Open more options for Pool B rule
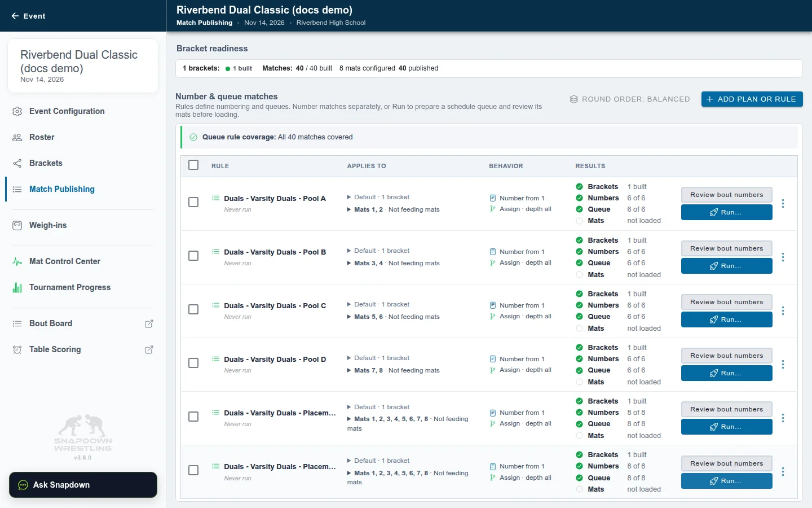The image size is (812, 508). (783, 257)
